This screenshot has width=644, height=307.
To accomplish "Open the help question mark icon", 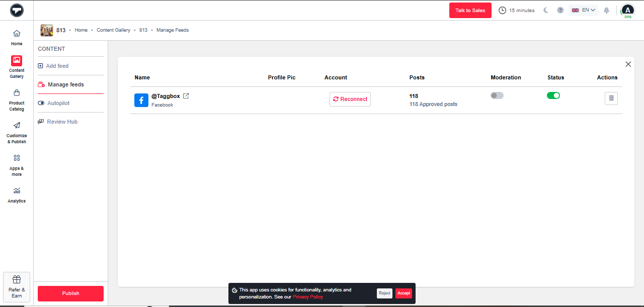I will 560,10.
